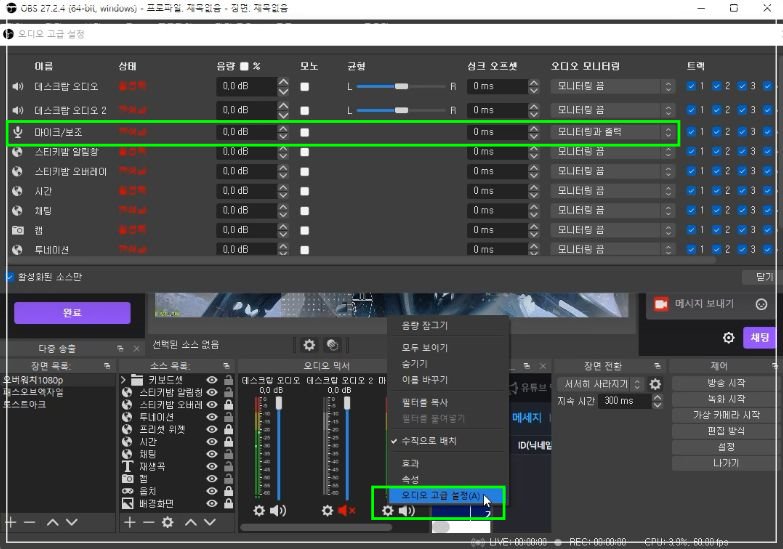Add a new scene with plus icon
The width and height of the screenshot is (783, 549).
coord(10,523)
